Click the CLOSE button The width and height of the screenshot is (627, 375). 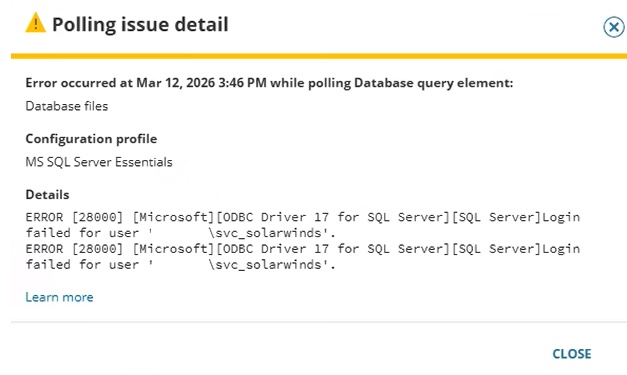pyautogui.click(x=571, y=354)
